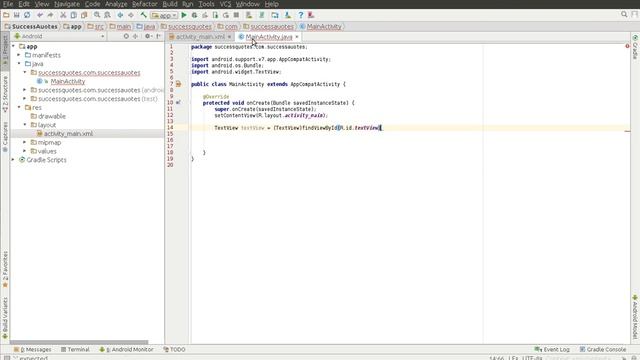Open the Terminal tool window
Viewport: 640px width, 360px height.
[x=75, y=349]
